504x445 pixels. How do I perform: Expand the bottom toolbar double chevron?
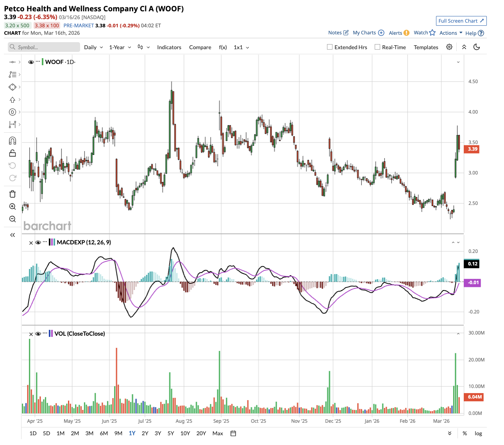point(450,433)
